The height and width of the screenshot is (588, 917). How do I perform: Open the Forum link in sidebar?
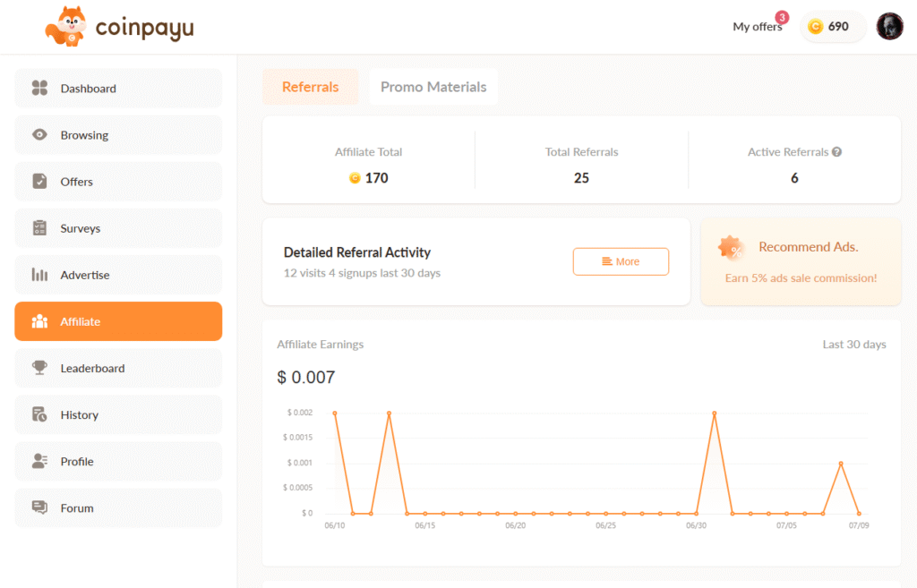(x=118, y=508)
